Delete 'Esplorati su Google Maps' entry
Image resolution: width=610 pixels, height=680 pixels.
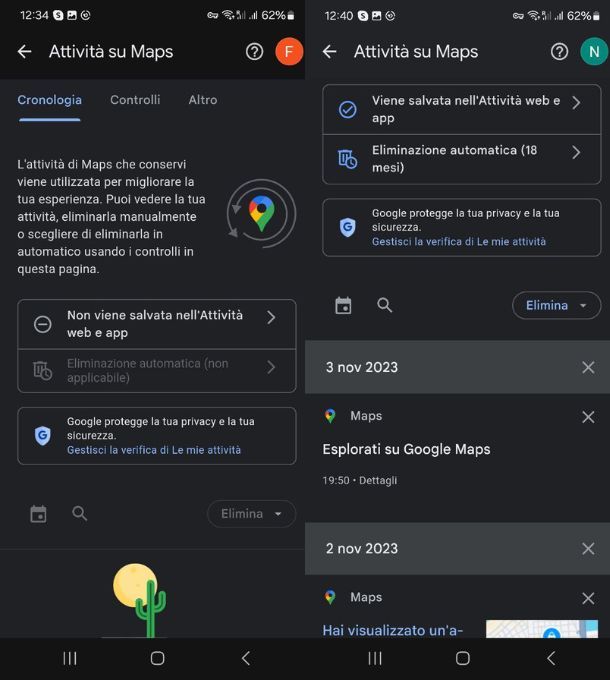pyautogui.click(x=588, y=417)
